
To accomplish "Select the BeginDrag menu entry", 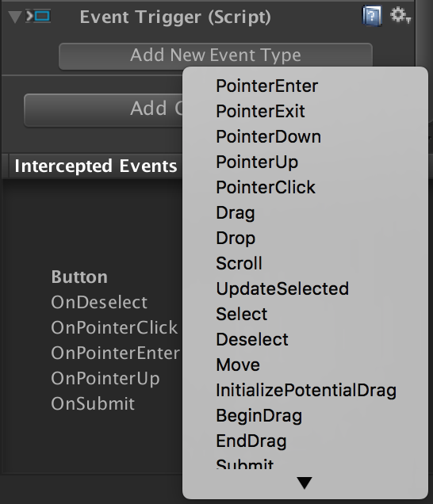I will point(305,415).
